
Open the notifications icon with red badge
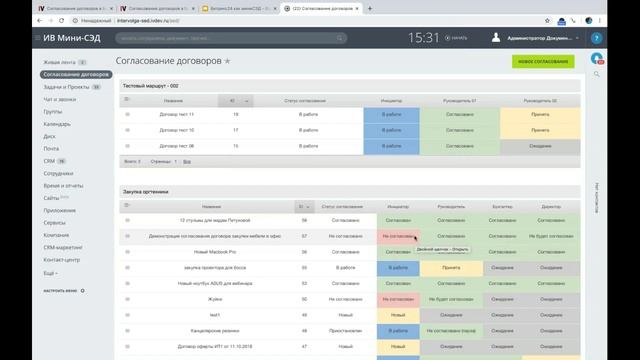(597, 58)
